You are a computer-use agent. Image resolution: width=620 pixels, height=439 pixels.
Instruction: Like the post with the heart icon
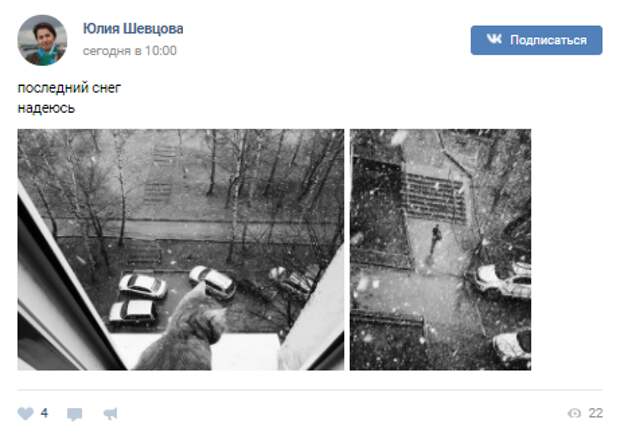[25, 414]
